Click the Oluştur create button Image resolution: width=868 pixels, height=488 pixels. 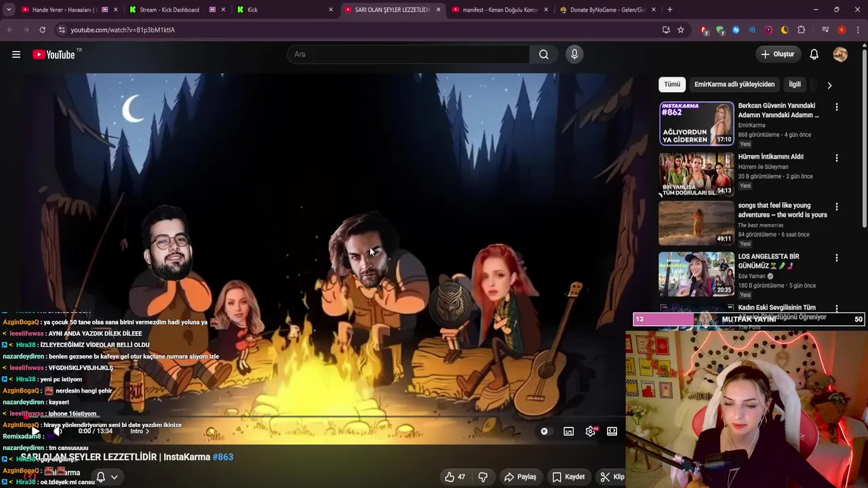778,54
